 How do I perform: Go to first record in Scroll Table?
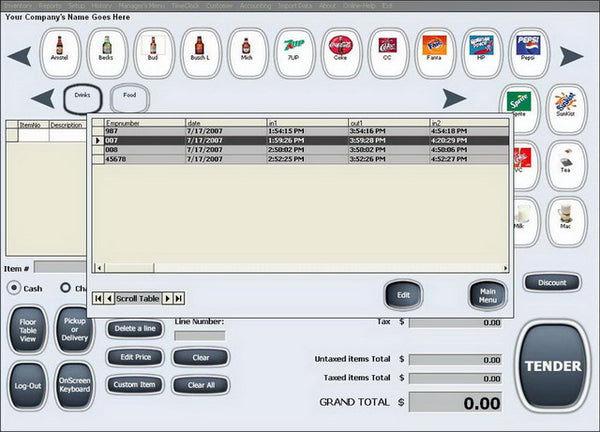pyautogui.click(x=98, y=298)
